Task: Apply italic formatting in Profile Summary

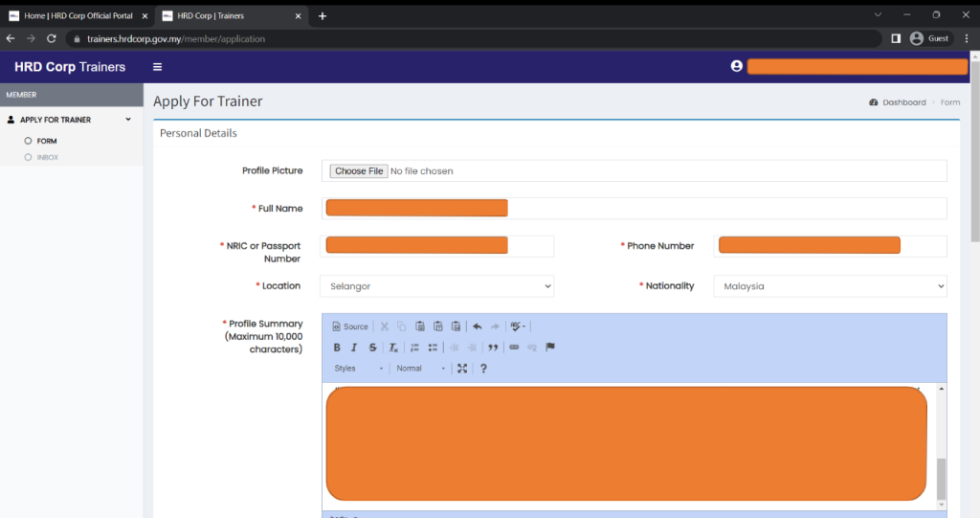Action: [354, 348]
